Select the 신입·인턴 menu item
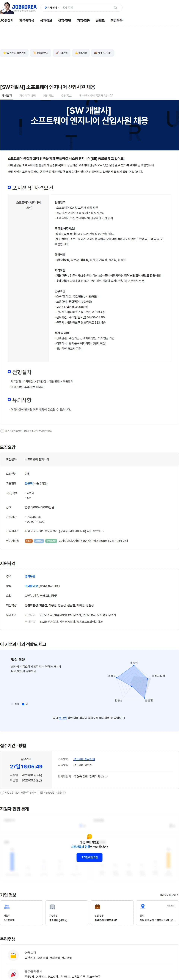179x980 pixels. click(x=64, y=21)
